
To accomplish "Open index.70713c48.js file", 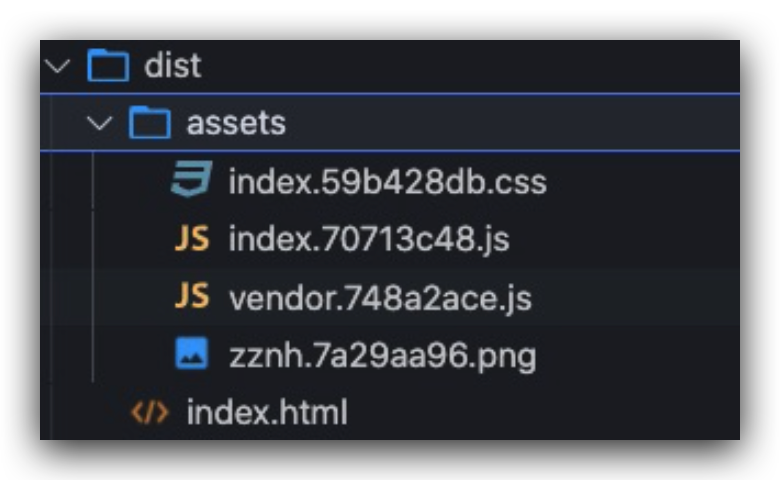I will click(369, 240).
